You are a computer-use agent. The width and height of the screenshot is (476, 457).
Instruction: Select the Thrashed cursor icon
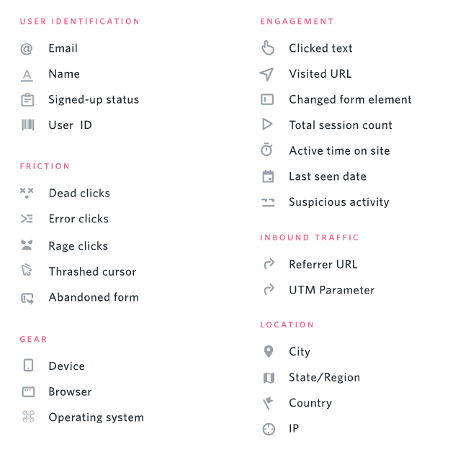27,270
